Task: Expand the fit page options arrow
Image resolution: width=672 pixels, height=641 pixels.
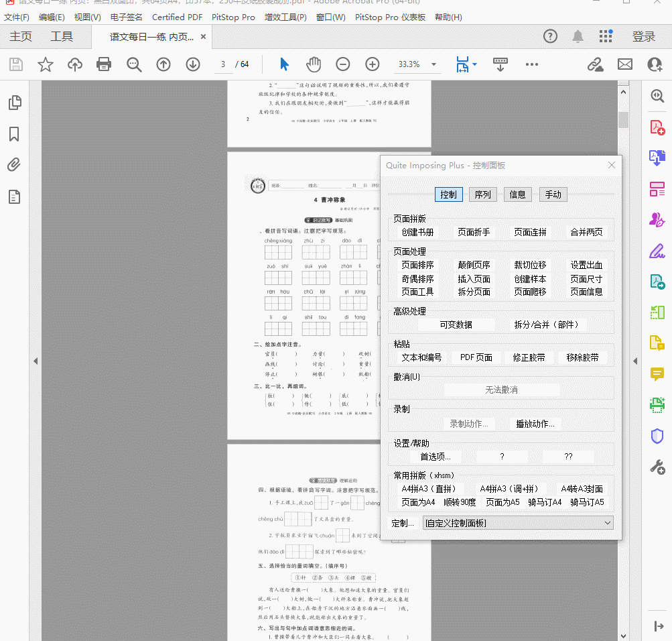Action: [x=474, y=64]
